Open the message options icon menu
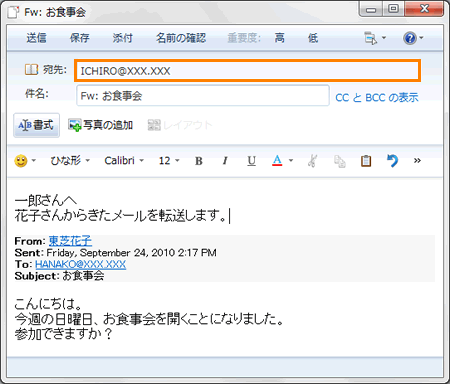The width and height of the screenshot is (450, 384). pyautogui.click(x=370, y=38)
